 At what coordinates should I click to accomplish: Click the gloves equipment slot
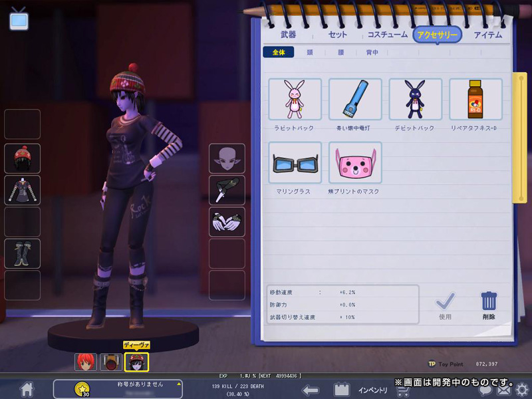pyautogui.click(x=227, y=221)
